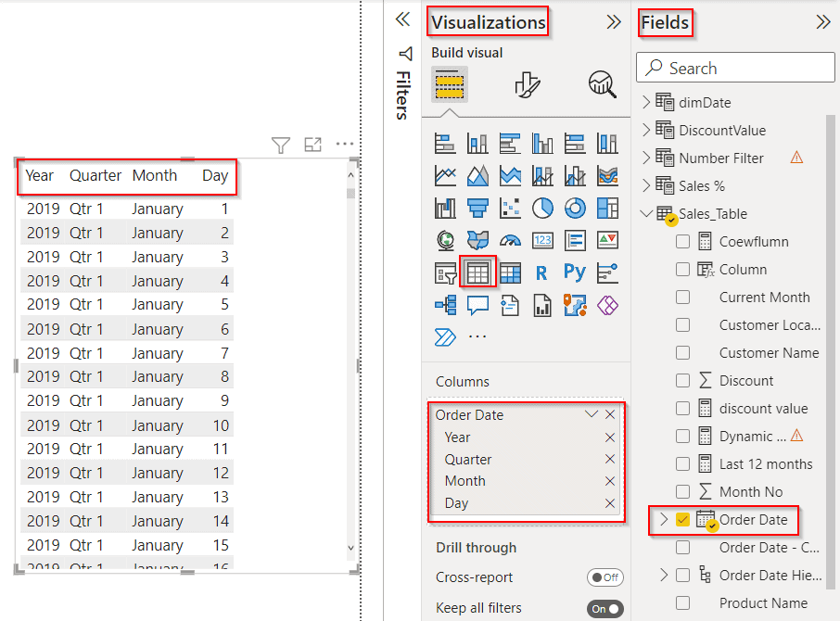The image size is (840, 621).
Task: Check the Current Month field checkbox
Action: tap(682, 298)
